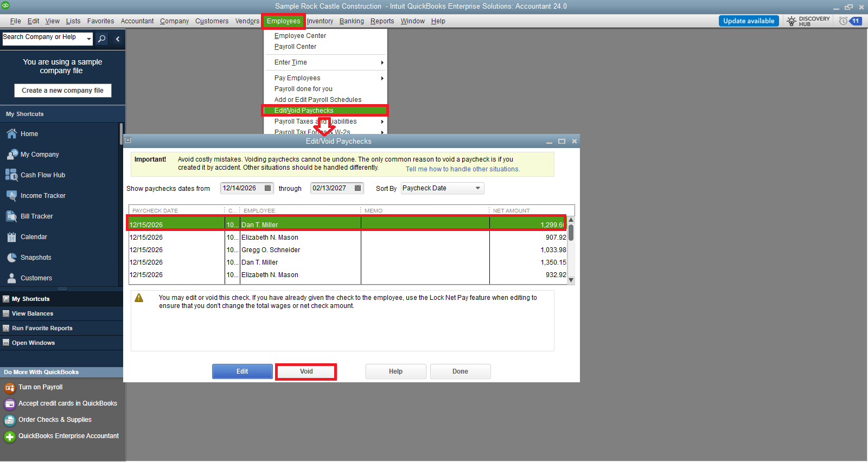Click the warning triangle icon
This screenshot has width=868, height=462.
click(139, 298)
